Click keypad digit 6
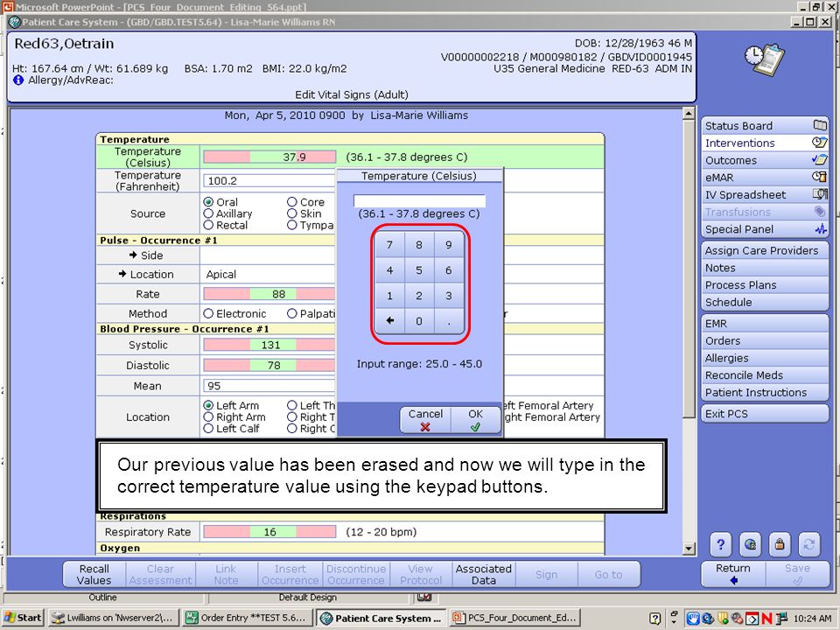The height and width of the screenshot is (630, 840). 449,270
